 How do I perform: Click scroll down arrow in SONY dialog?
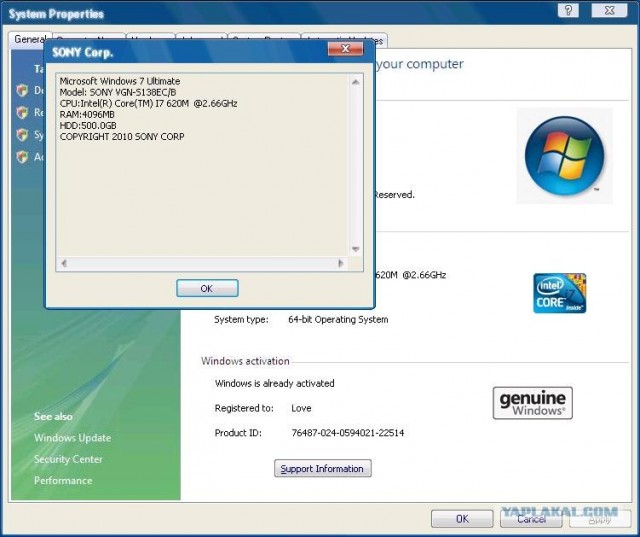356,249
